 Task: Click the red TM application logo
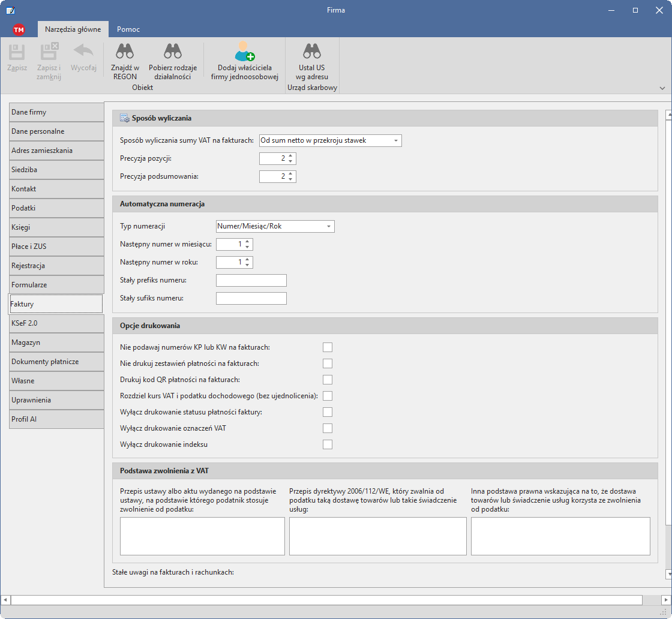coord(19,29)
